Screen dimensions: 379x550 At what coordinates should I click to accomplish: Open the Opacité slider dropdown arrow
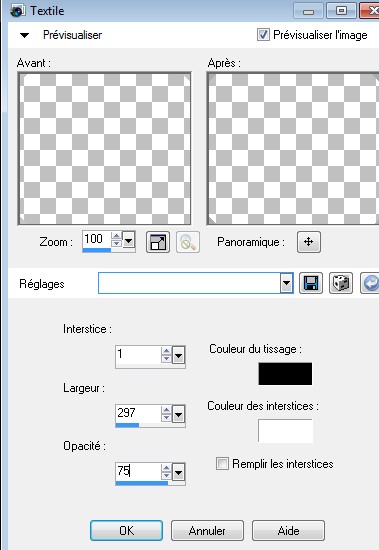point(179,472)
